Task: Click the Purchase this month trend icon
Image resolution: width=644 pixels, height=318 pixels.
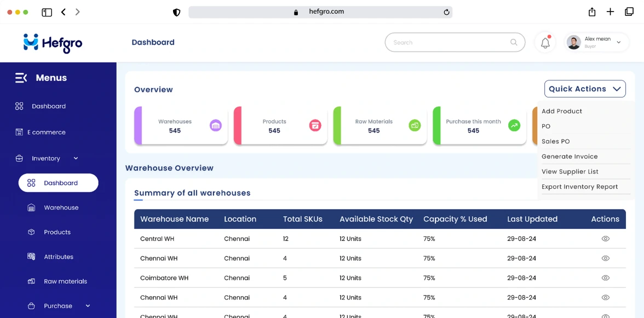Action: pyautogui.click(x=514, y=125)
